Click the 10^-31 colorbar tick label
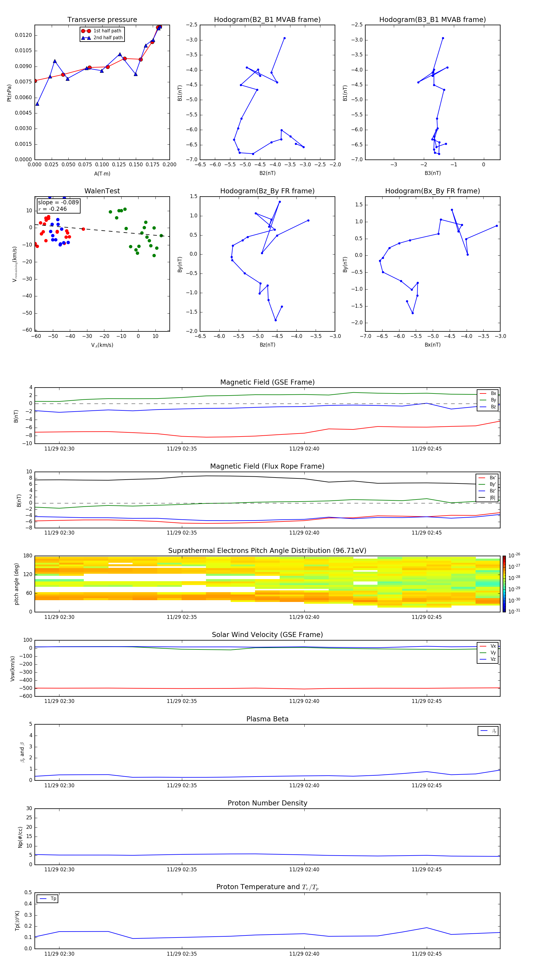The height and width of the screenshot is (980, 535). [x=514, y=611]
